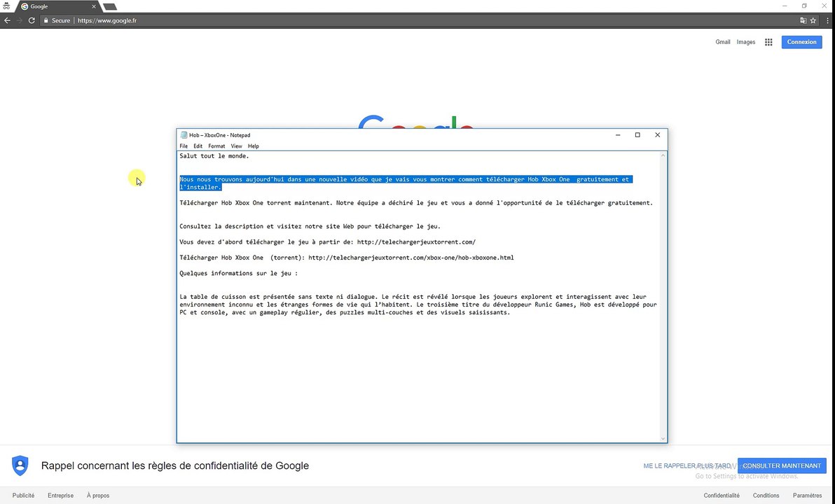Open Conditions footer link
This screenshot has height=504, width=835.
point(766,496)
